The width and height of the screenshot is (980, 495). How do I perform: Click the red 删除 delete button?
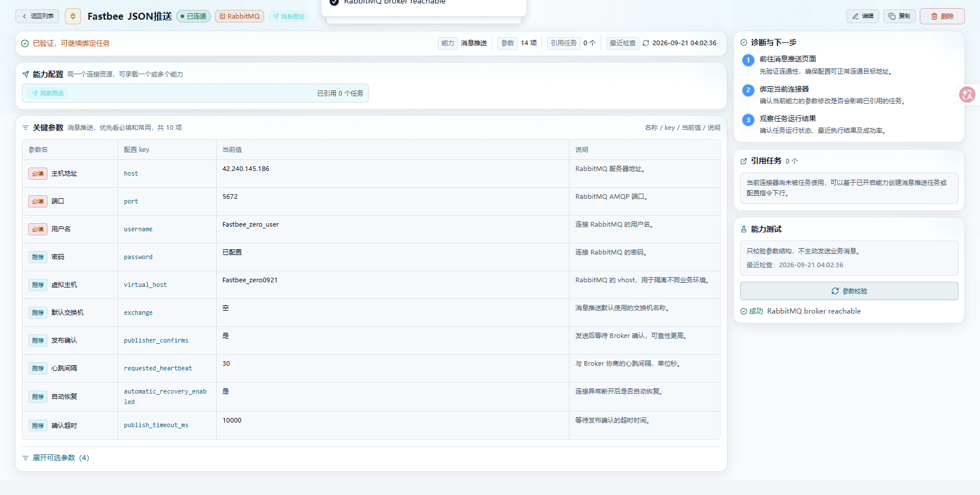click(x=942, y=16)
